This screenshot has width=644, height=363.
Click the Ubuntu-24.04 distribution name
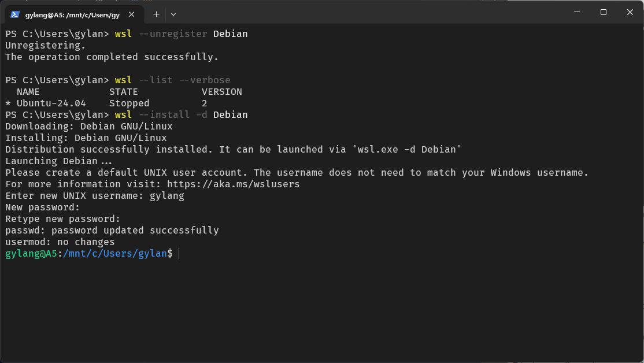click(51, 103)
